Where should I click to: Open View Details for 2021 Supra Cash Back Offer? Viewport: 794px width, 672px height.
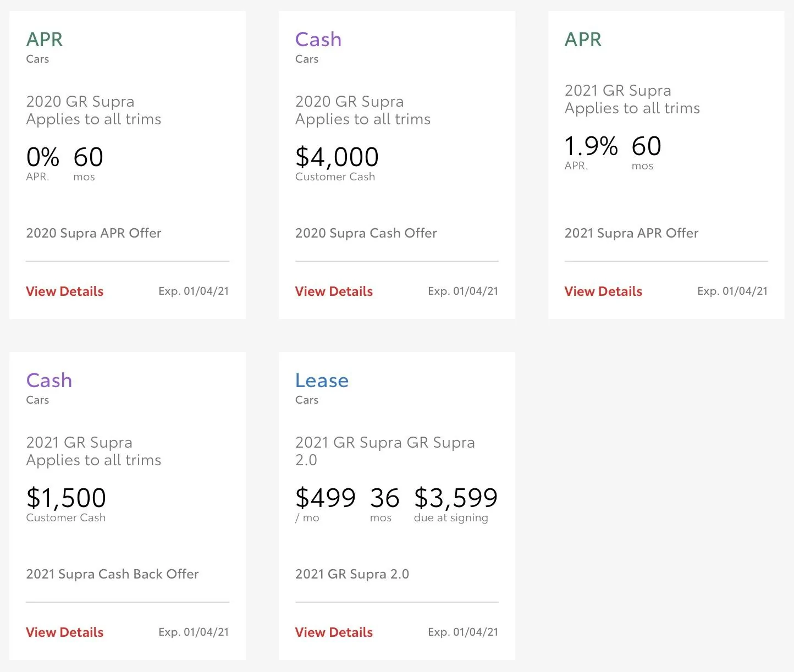pyautogui.click(x=64, y=632)
